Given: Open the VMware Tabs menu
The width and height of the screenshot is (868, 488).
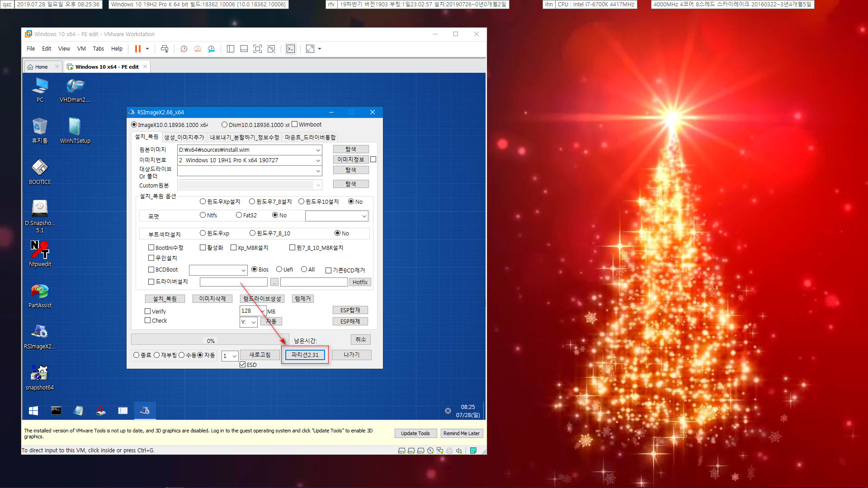Looking at the screenshot, I should click(x=98, y=49).
